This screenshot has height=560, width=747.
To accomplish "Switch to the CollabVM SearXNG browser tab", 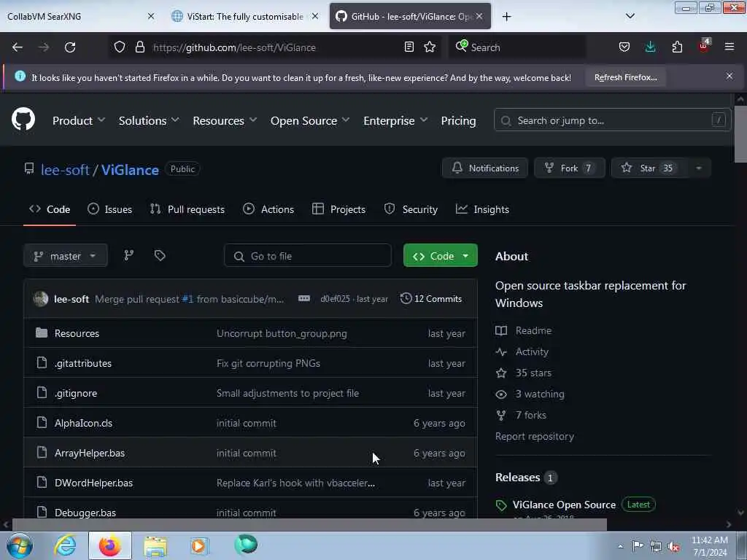I will pos(80,17).
